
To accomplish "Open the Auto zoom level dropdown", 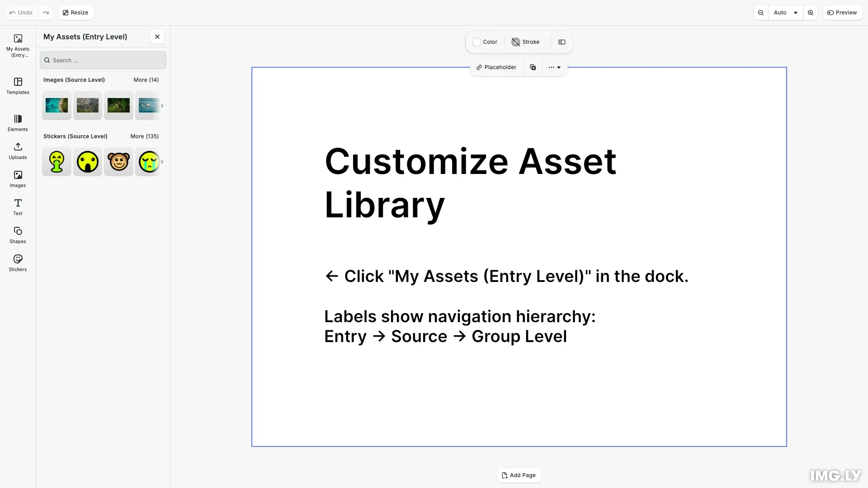I will [785, 13].
